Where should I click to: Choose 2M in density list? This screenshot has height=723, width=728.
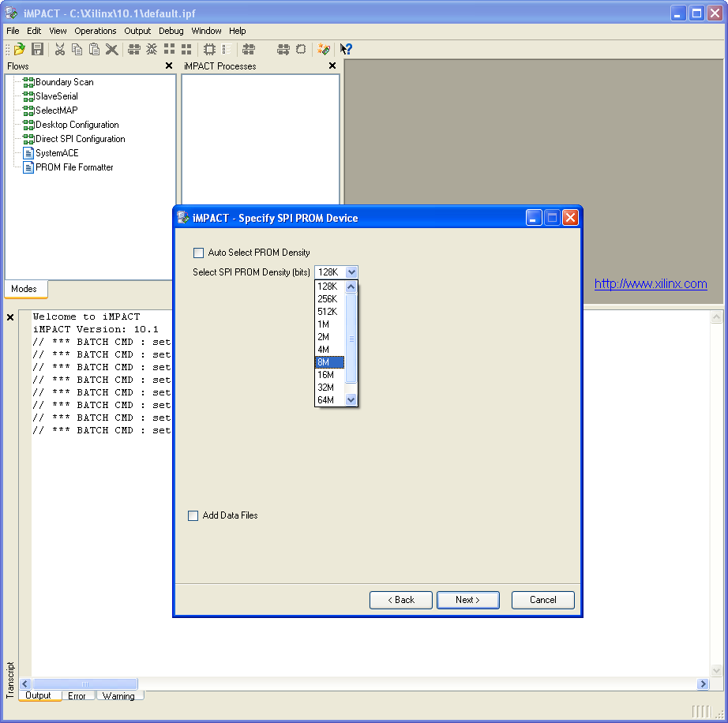point(329,337)
